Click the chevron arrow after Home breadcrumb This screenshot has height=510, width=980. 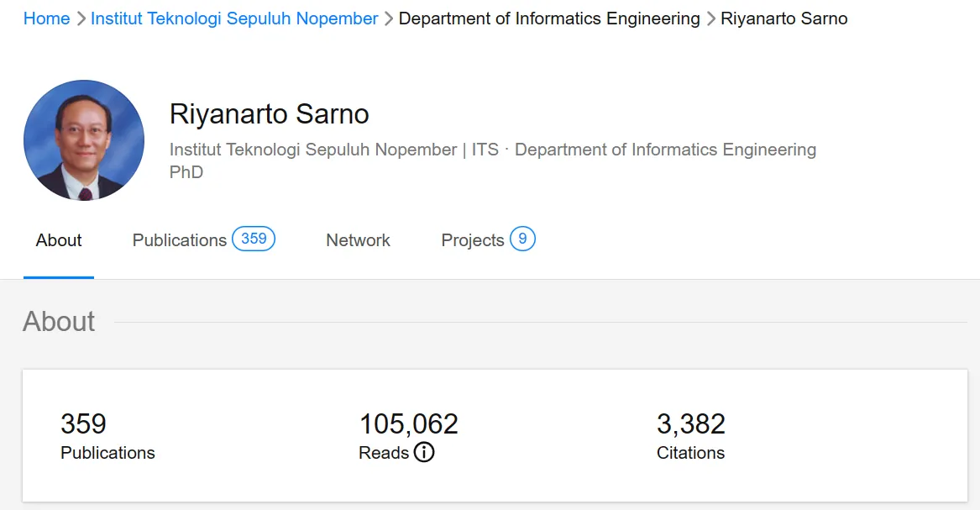click(x=81, y=18)
